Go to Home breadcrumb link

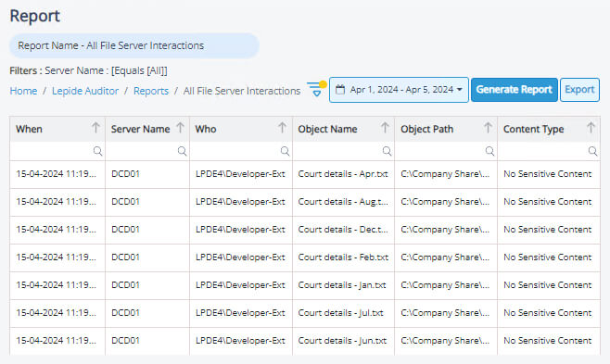[x=23, y=91]
